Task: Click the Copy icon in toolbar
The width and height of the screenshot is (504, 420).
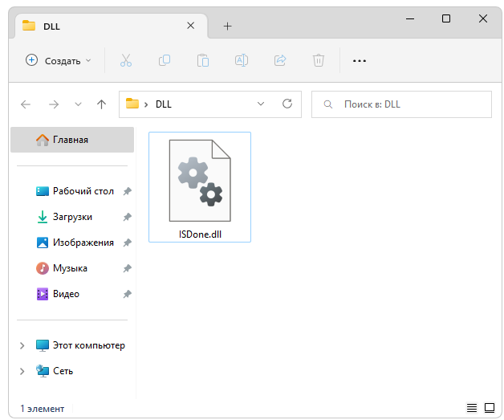Action: [165, 60]
